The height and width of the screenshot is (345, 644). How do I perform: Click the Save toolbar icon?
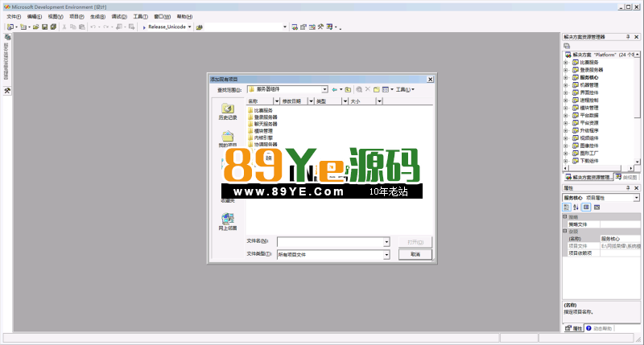click(x=45, y=27)
